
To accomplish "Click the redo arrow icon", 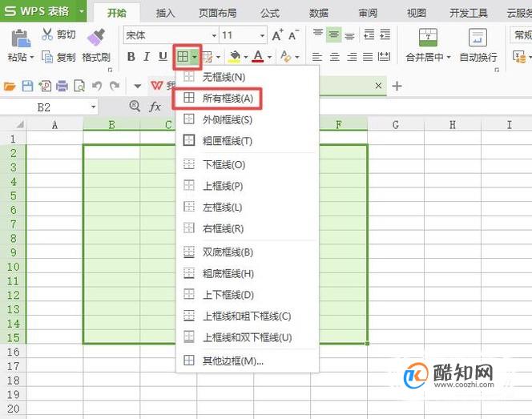I will (x=115, y=87).
